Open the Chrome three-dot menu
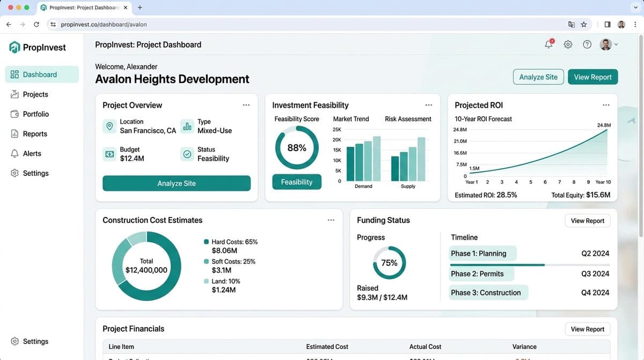The width and height of the screenshot is (644, 360). pos(634,24)
